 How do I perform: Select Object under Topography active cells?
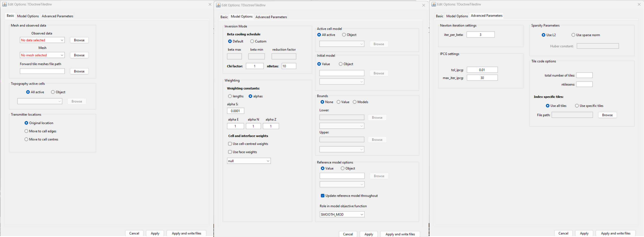point(58,92)
